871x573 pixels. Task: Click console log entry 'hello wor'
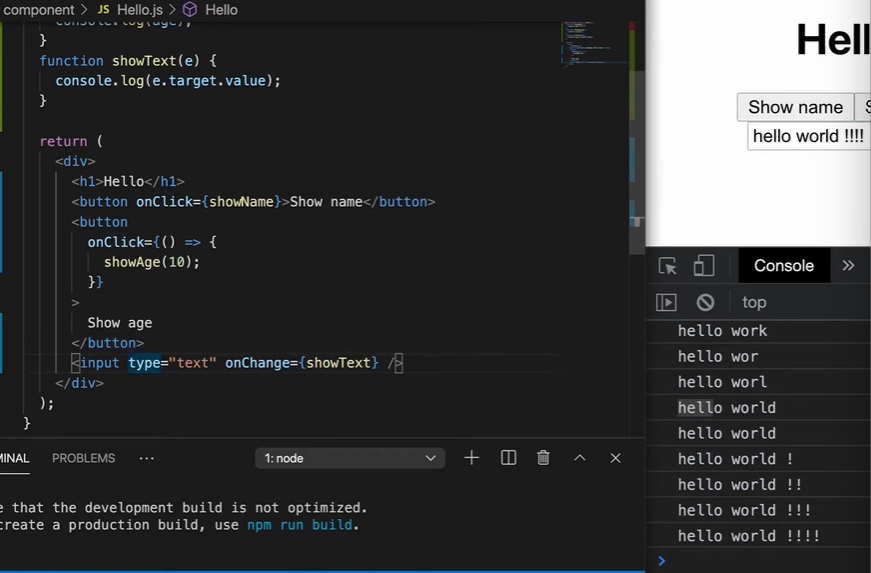[718, 356]
